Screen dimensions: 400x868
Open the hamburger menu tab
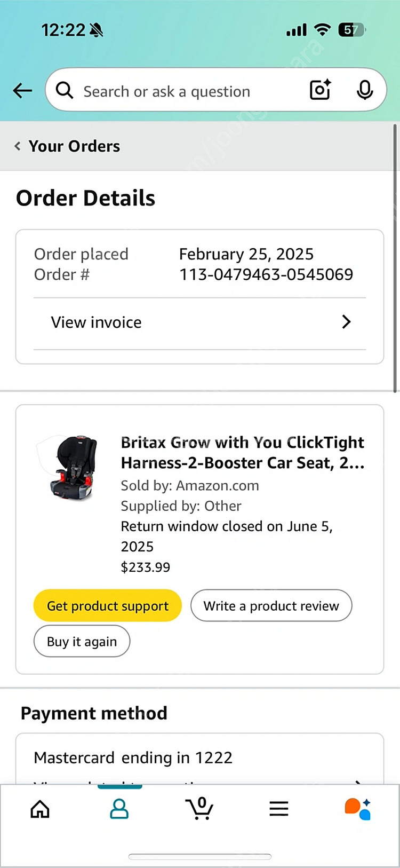(279, 809)
